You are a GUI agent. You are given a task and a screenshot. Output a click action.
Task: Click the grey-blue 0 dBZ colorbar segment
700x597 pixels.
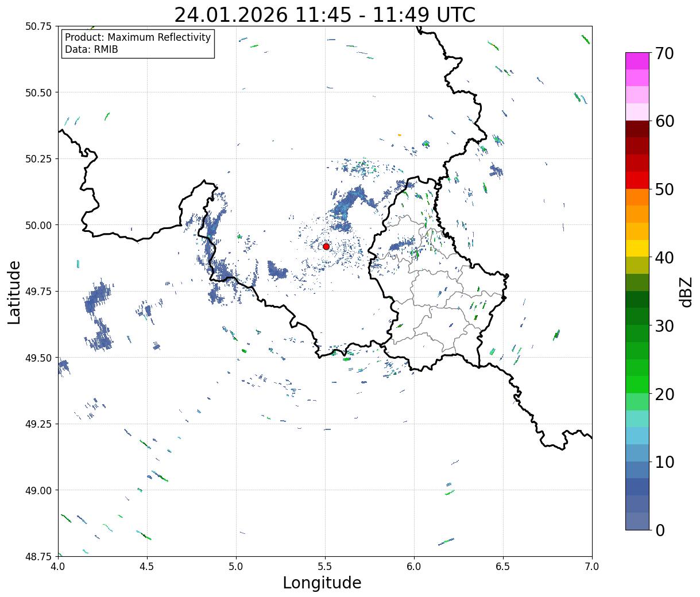tap(637, 521)
